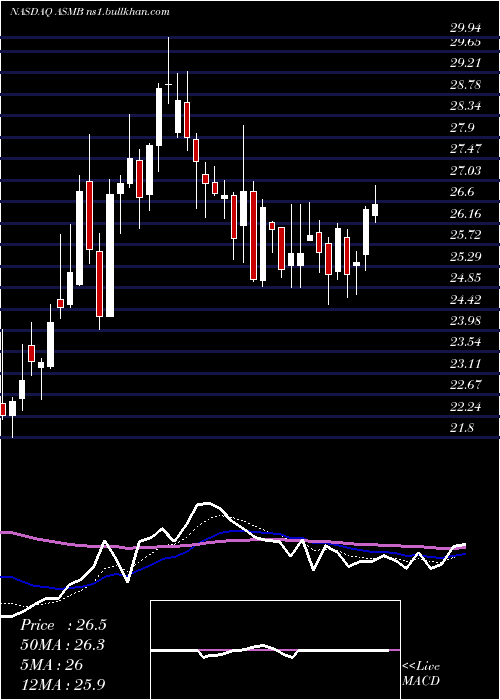
Task: Click the doji candlestick at the chart's highest peak
Action: coord(168,71)
